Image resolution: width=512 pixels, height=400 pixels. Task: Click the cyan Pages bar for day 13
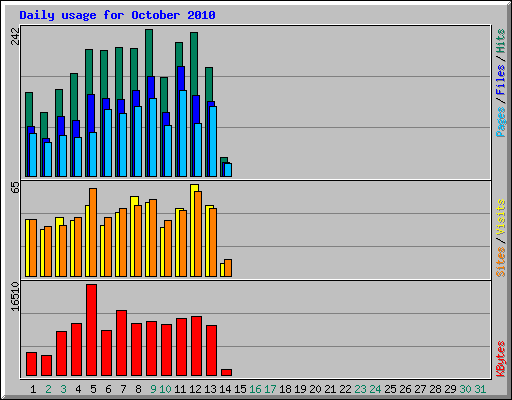213,141
